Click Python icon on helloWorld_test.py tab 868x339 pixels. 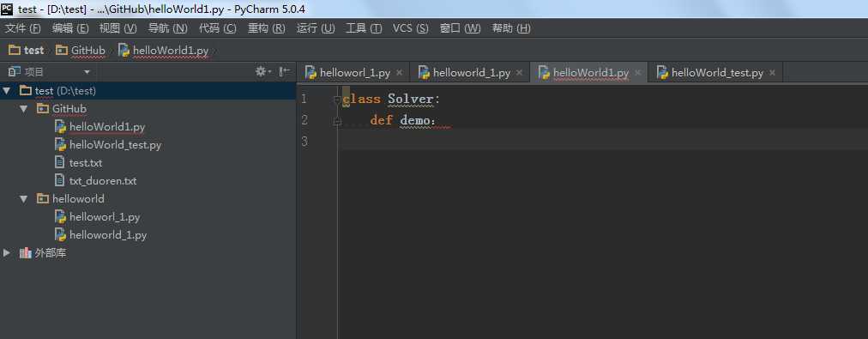point(663,72)
